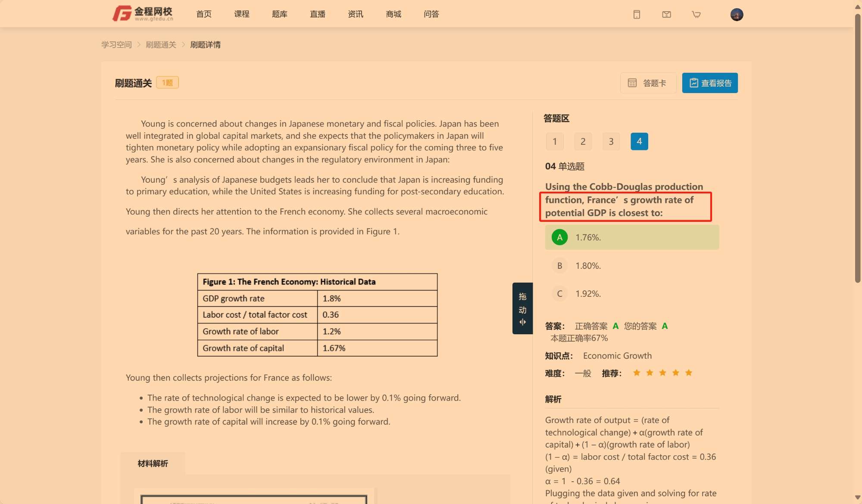Click the user avatar in top bar
Image resolution: width=862 pixels, height=504 pixels.
[x=737, y=14]
